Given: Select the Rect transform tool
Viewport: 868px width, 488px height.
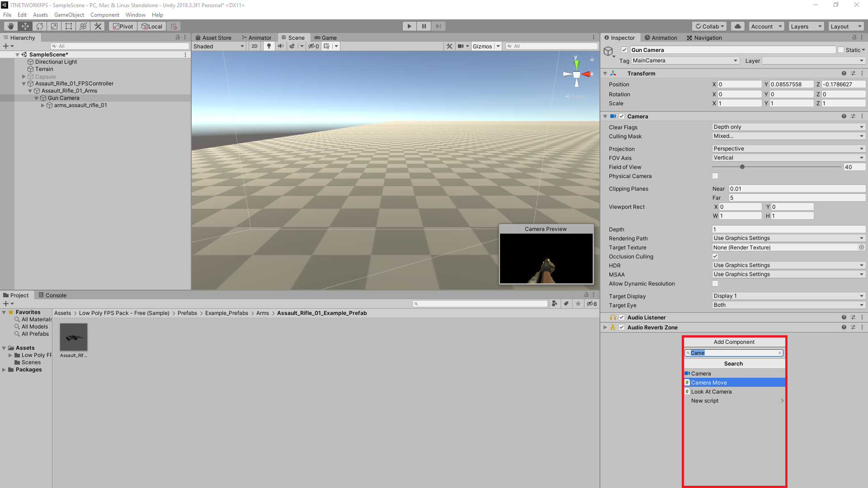Looking at the screenshot, I should pos(68,26).
